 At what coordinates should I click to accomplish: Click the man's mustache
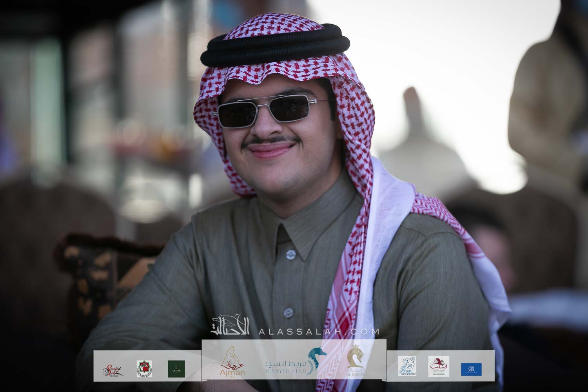coord(269,141)
